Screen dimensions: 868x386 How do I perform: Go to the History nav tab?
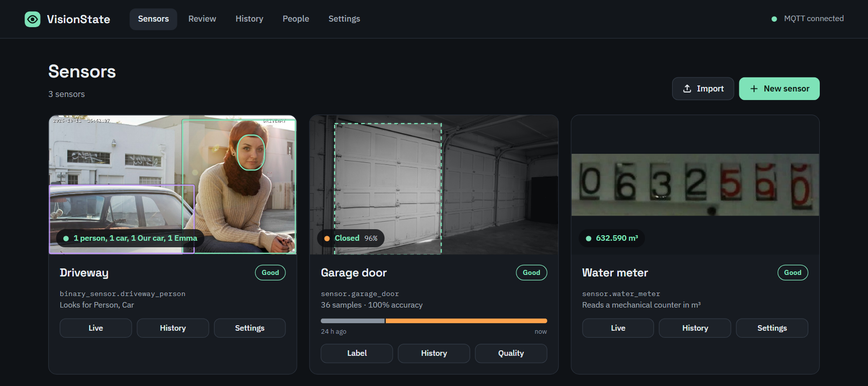249,19
